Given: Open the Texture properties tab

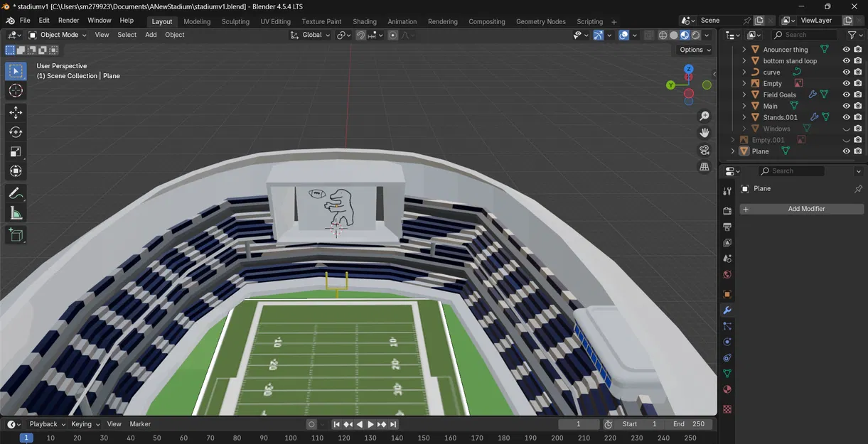Looking at the screenshot, I should click(727, 409).
